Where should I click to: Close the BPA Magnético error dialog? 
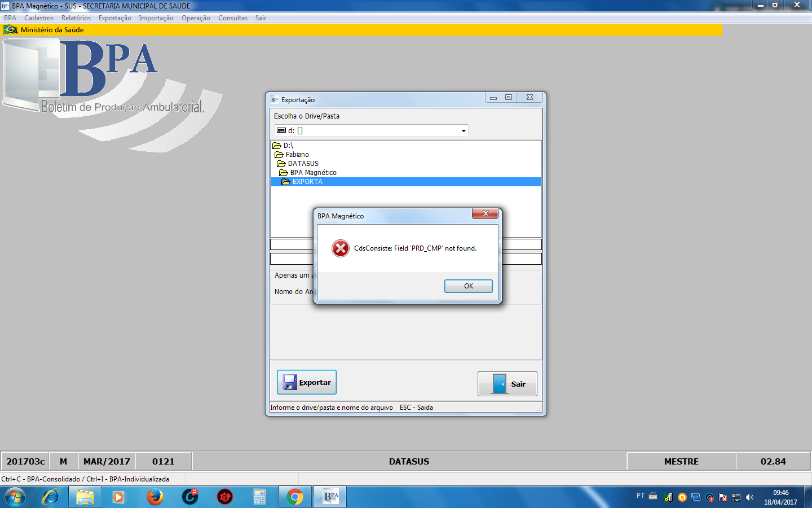[485, 213]
